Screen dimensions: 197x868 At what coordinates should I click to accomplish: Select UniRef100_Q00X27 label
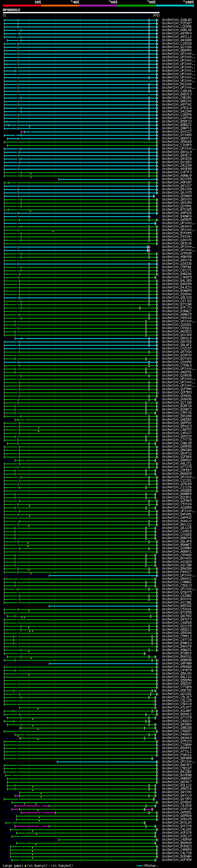coord(176,131)
